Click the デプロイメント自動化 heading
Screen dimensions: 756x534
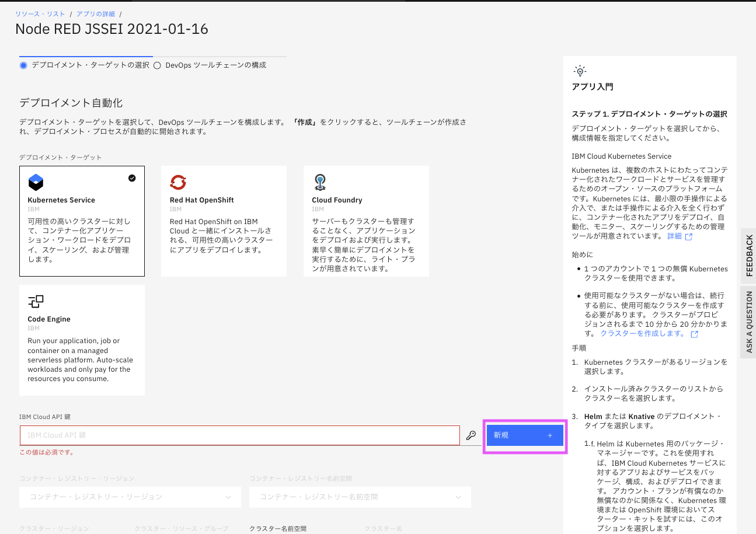coord(71,103)
